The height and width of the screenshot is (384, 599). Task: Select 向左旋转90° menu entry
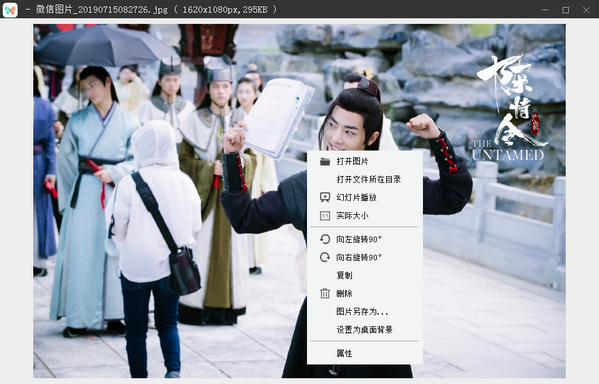(x=365, y=239)
